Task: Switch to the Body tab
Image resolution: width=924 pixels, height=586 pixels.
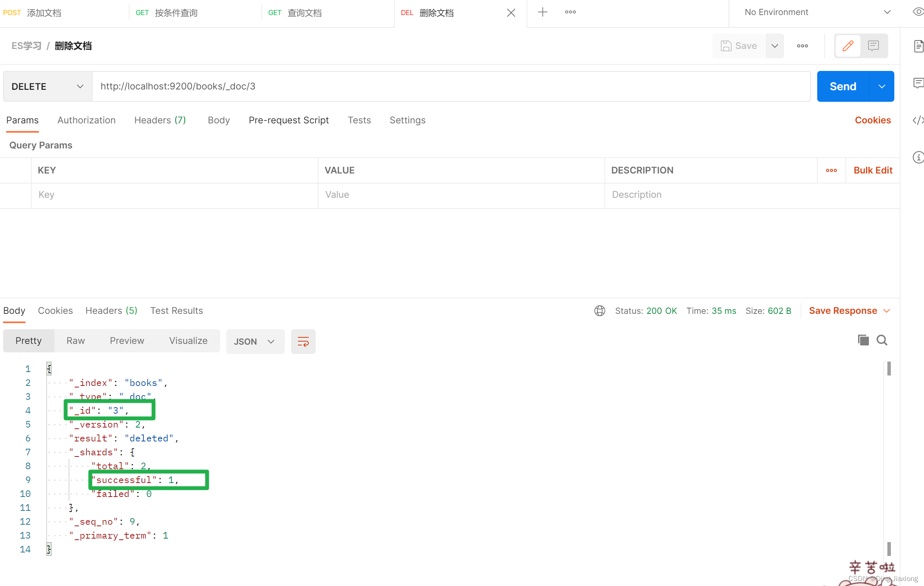Action: click(x=219, y=120)
